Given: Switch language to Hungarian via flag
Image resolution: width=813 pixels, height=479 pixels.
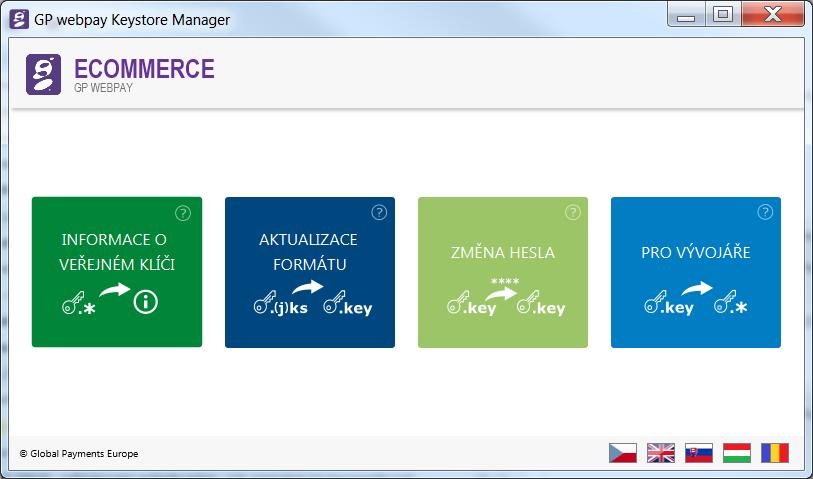Looking at the screenshot, I should pyautogui.click(x=736, y=453).
